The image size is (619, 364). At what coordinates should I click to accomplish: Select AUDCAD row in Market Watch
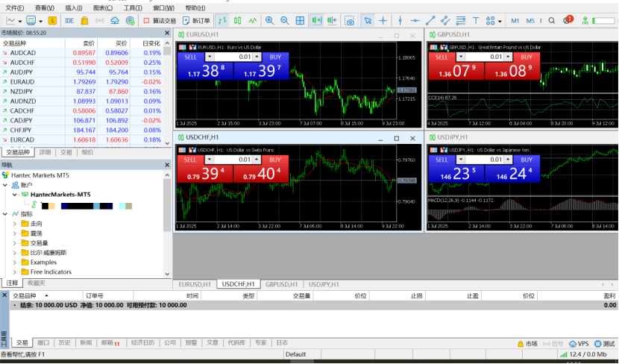point(81,53)
